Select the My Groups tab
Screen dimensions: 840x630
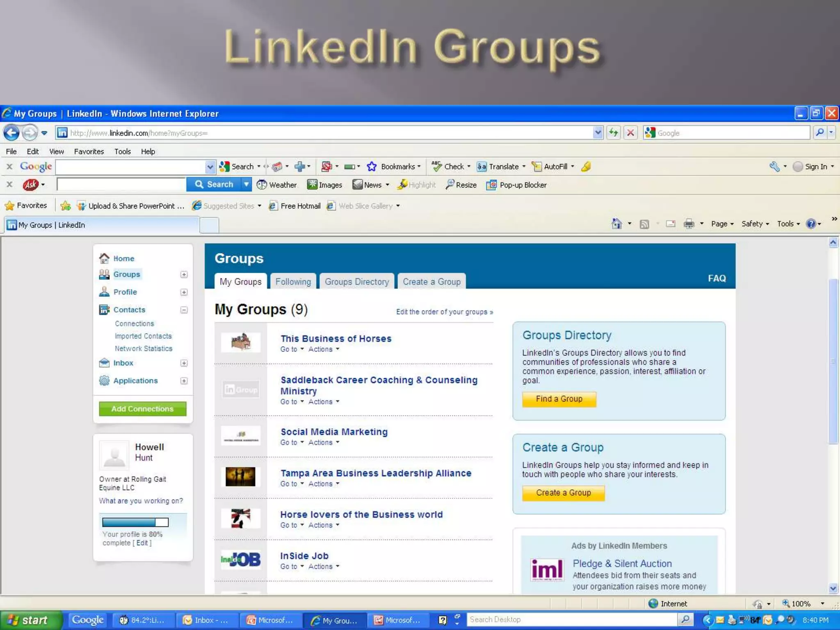(240, 281)
